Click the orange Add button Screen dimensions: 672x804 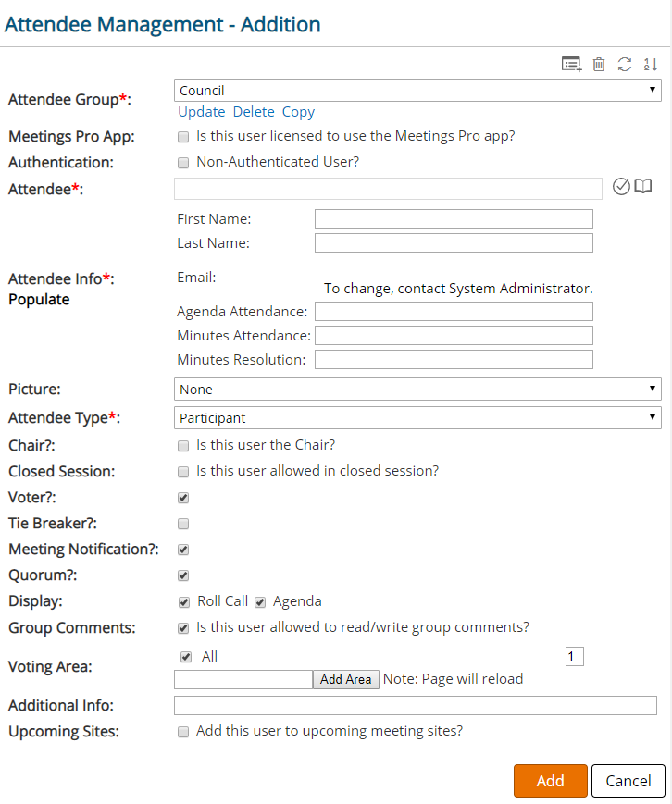[550, 780]
